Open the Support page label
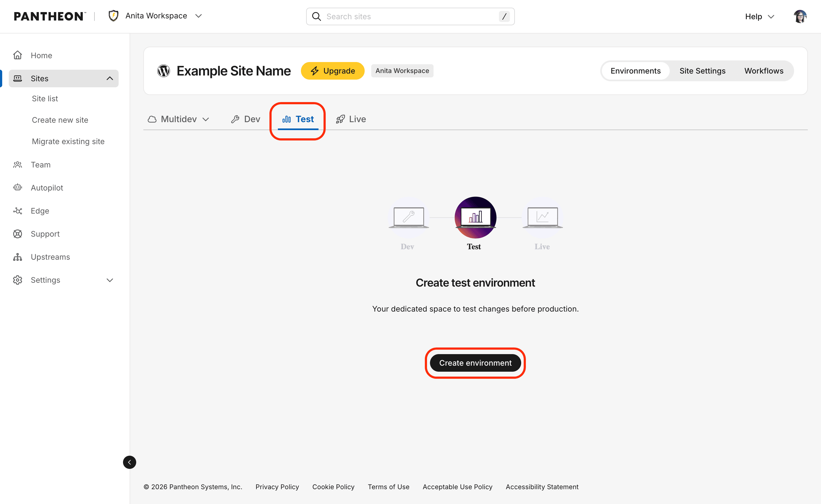This screenshot has width=821, height=504. pos(45,234)
